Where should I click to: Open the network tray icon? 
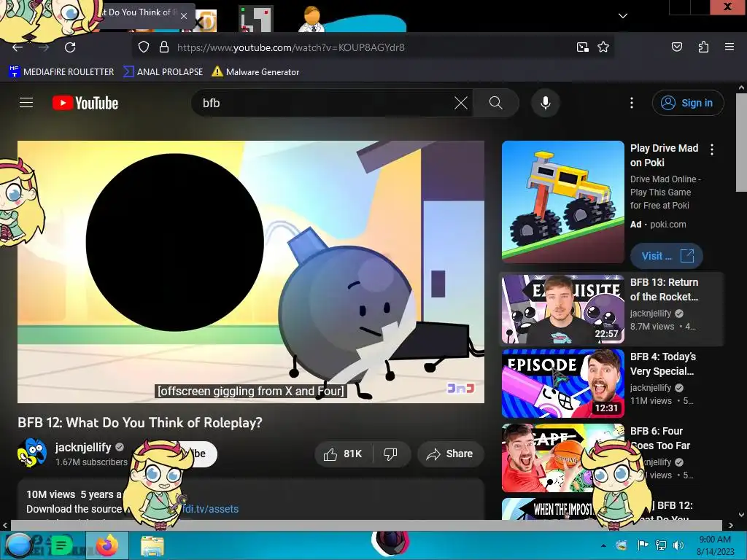point(661,545)
